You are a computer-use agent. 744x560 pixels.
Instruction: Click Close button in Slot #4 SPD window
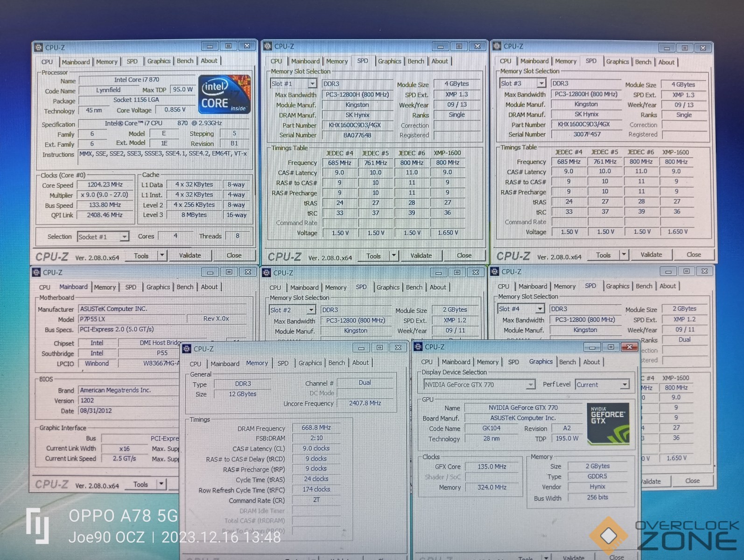click(x=692, y=481)
